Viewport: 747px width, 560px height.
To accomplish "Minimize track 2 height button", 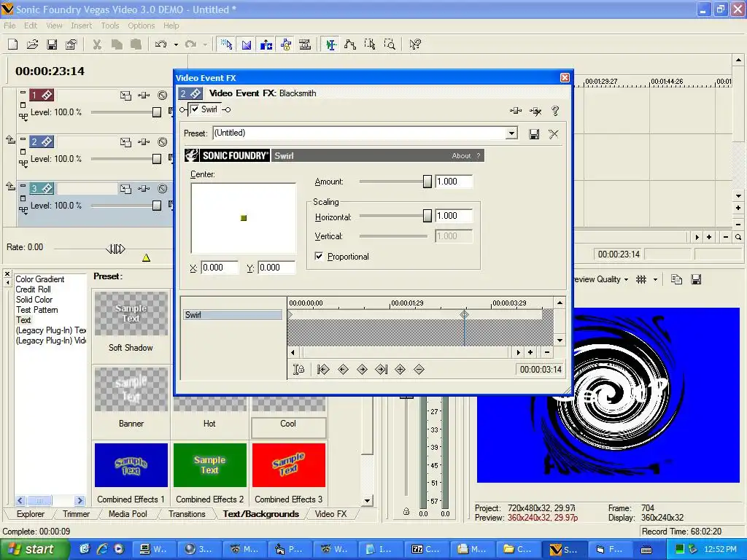I will (23, 139).
